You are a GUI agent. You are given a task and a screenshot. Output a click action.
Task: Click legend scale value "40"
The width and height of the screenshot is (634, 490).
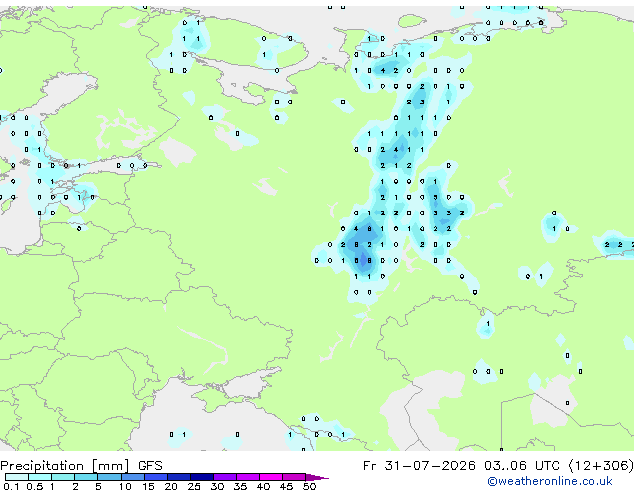click(263, 486)
